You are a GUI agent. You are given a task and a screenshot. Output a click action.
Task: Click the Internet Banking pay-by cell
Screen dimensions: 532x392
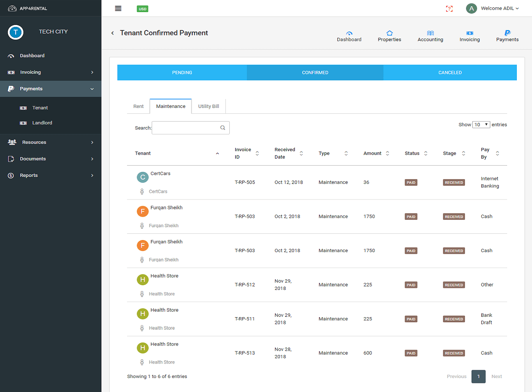(x=490, y=182)
